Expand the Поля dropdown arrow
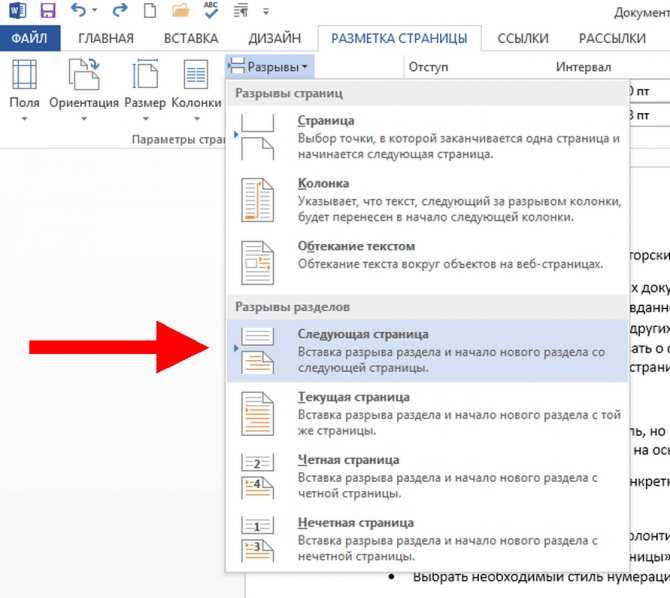The height and width of the screenshot is (598, 670). pos(24,118)
